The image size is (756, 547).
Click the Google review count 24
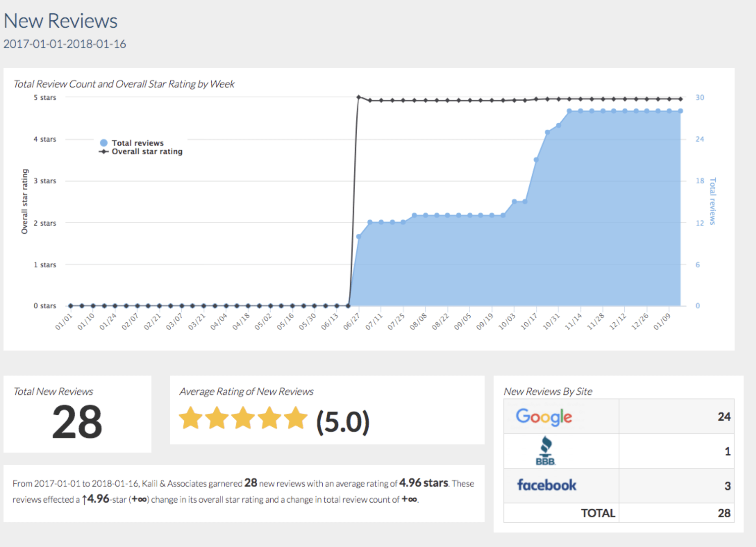tap(724, 417)
